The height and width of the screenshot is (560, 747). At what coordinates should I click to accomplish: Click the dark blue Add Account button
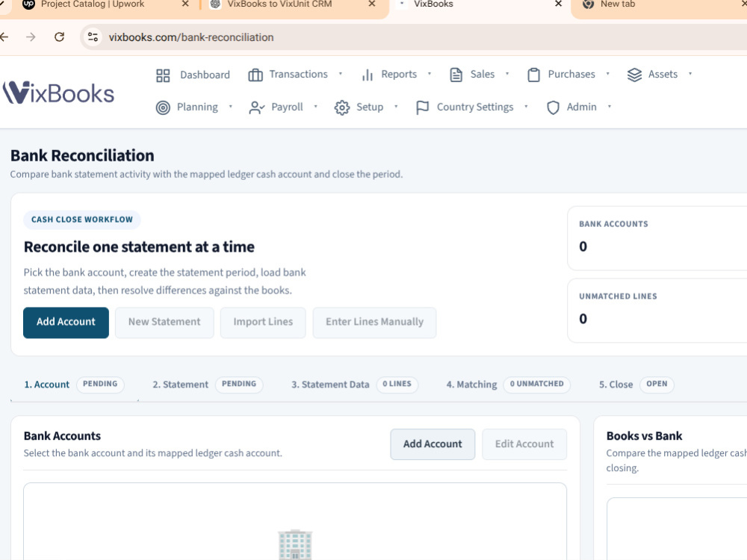(66, 323)
